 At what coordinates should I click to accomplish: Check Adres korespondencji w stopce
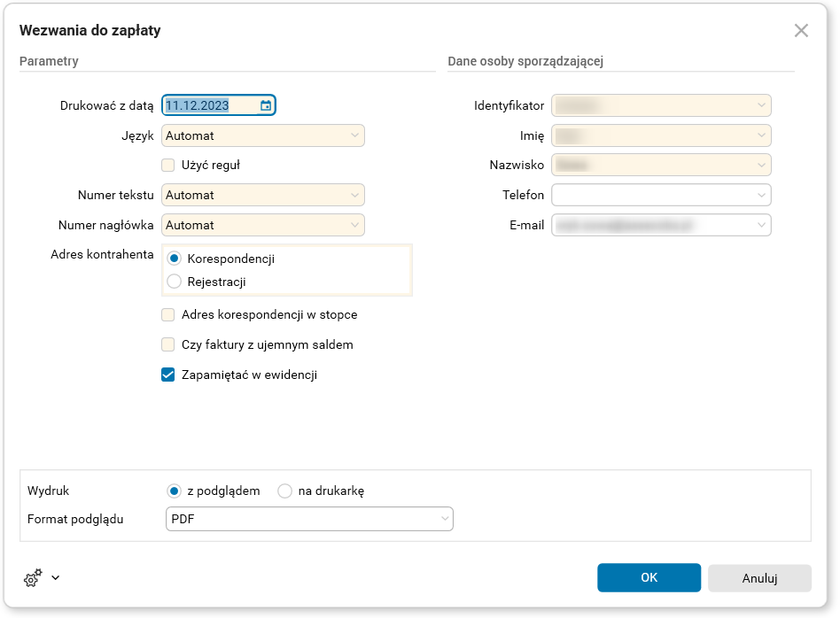point(167,314)
